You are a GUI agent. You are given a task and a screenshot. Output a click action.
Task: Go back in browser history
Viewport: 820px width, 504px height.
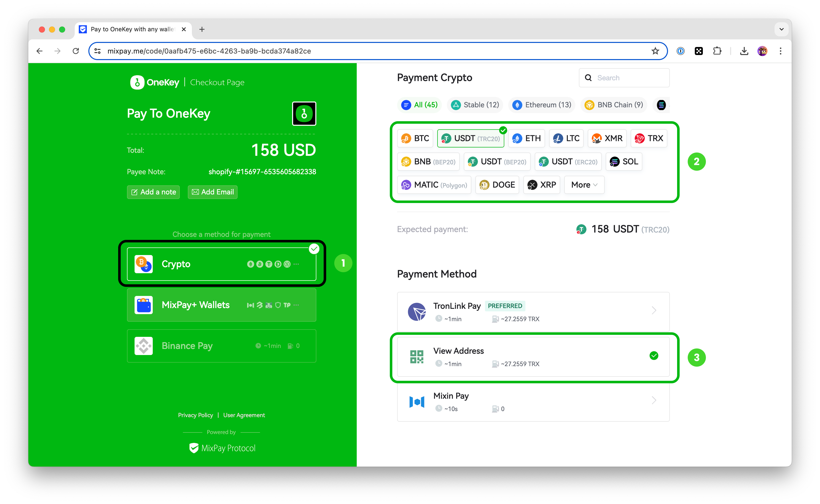(40, 51)
